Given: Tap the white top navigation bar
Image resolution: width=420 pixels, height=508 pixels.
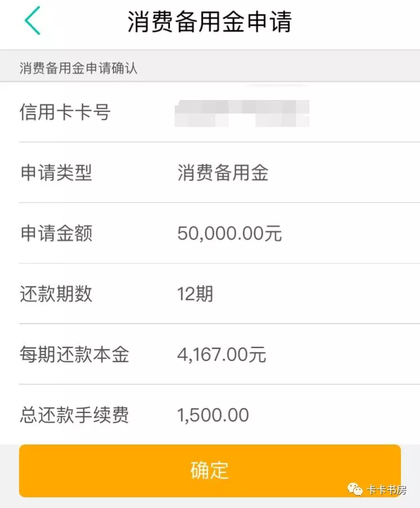Looking at the screenshot, I should [359, 22].
